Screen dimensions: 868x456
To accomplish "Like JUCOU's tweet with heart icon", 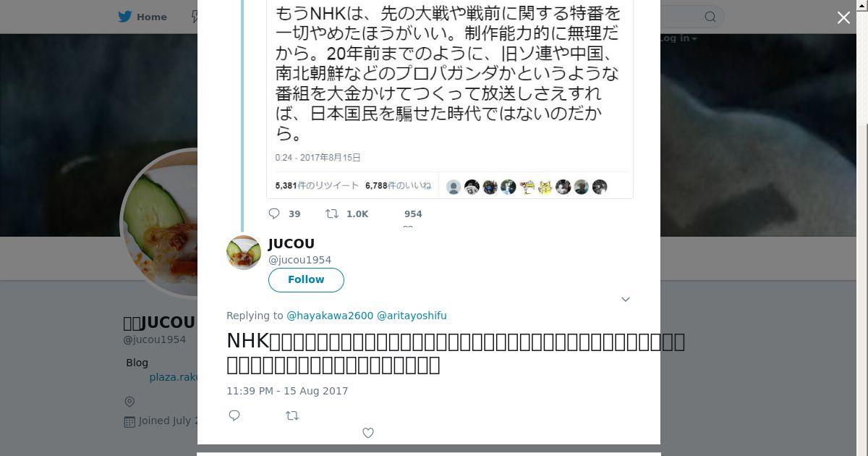I will pyautogui.click(x=368, y=433).
